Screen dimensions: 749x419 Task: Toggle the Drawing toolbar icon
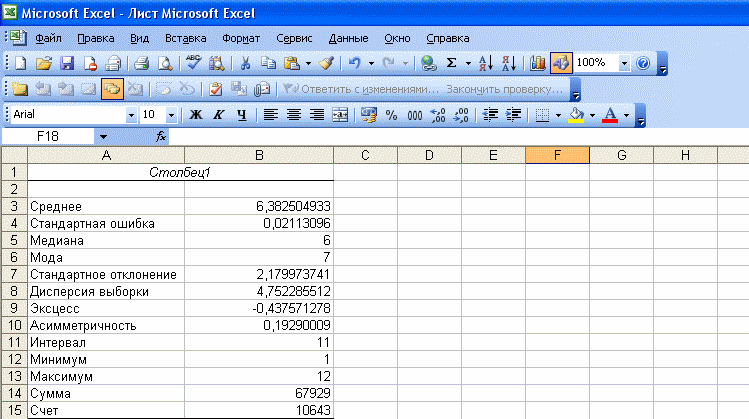[561, 63]
